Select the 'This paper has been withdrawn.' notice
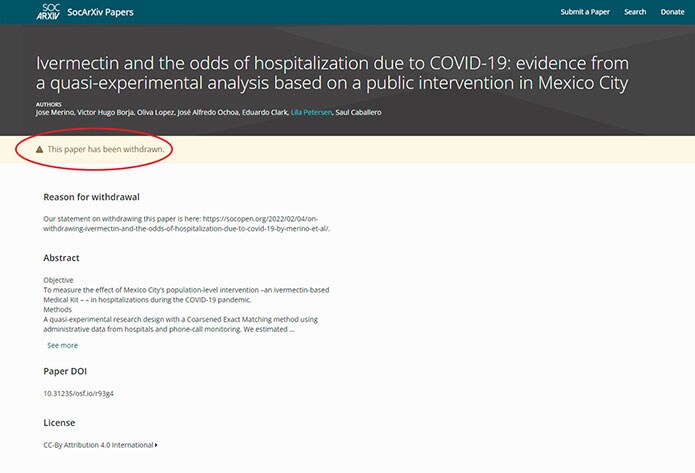Screen dimensions: 695x473 click(105, 149)
